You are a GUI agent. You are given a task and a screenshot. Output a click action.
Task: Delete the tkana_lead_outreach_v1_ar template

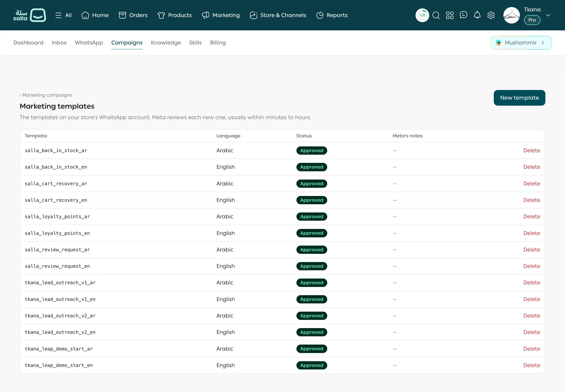(532, 283)
